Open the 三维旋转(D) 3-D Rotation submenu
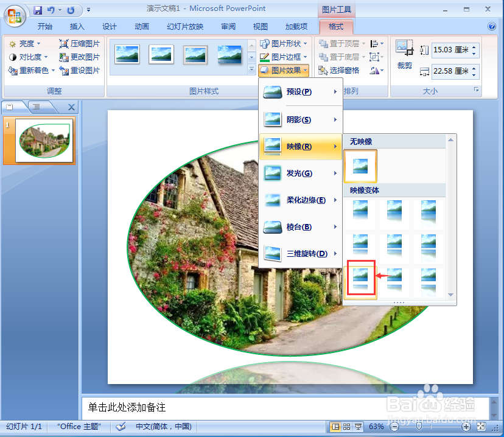 [300, 254]
